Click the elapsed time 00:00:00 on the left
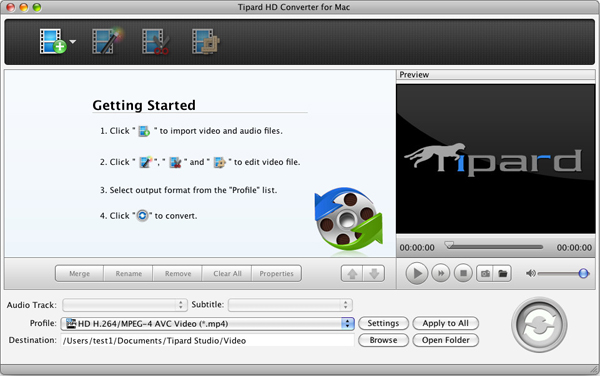Screen dimensions: 600x376 tap(417, 248)
